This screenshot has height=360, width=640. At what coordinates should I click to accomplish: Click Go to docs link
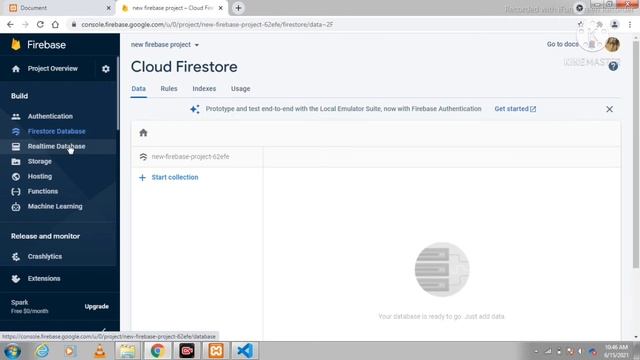pos(562,44)
